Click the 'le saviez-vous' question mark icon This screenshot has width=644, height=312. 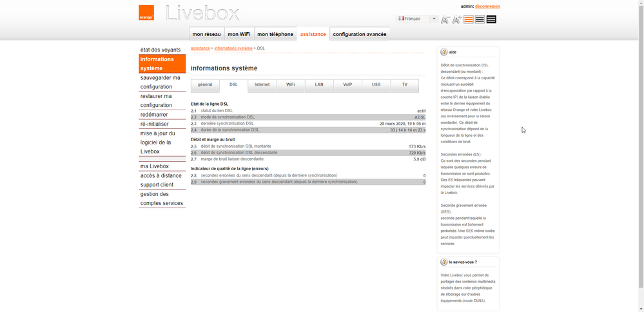(444, 262)
